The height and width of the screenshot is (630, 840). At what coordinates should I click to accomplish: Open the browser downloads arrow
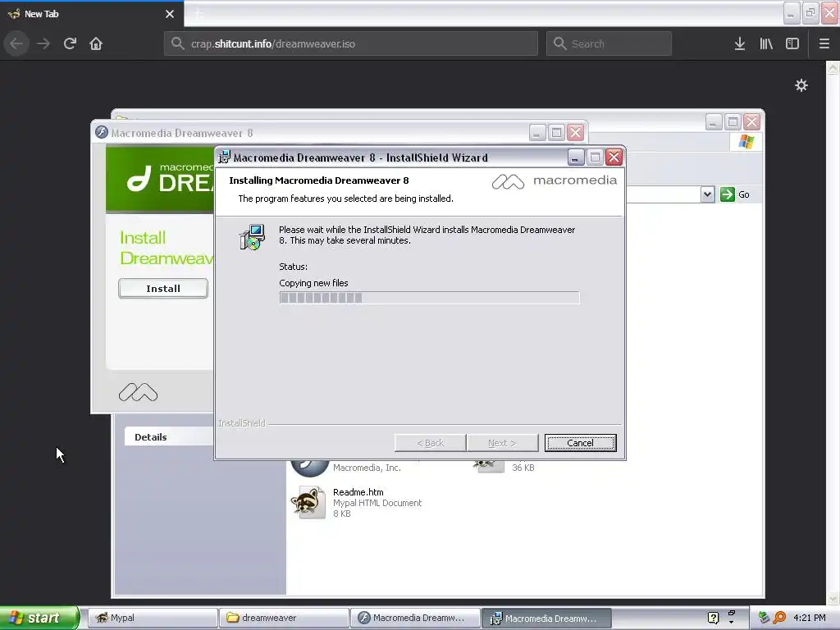[x=740, y=43]
